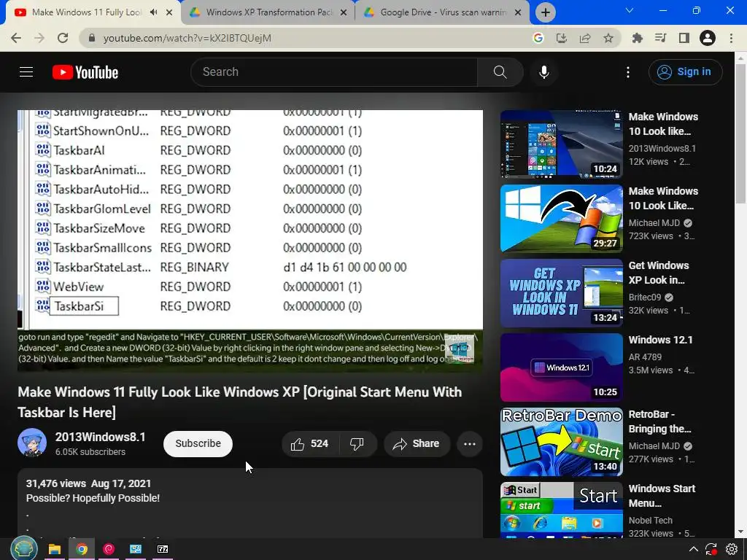Open Britec09 channel name
747x560 pixels.
tap(645, 297)
